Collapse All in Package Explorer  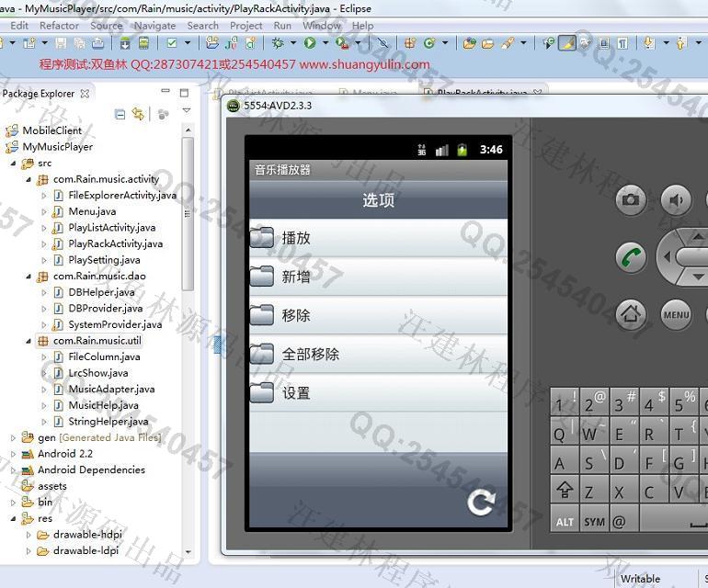coord(120,115)
